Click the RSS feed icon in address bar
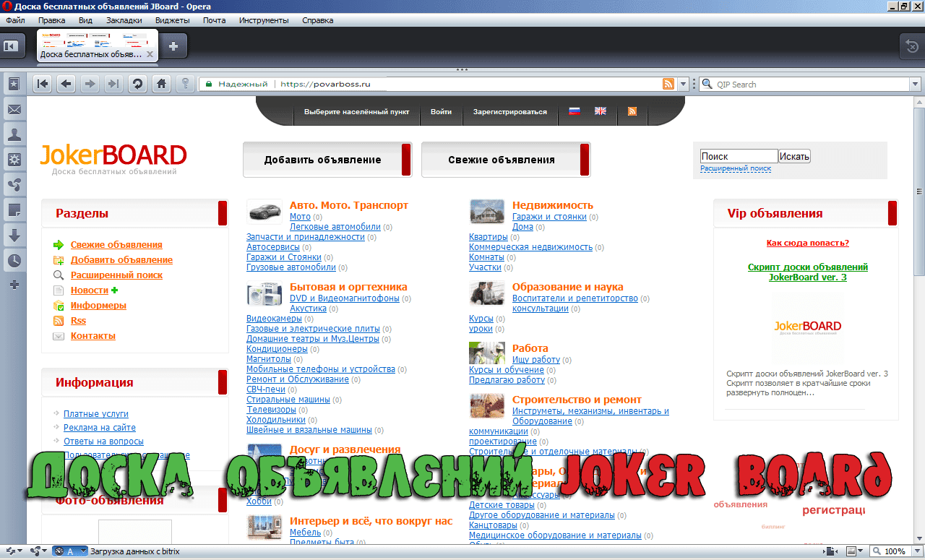Screen dimensions: 925x560 (x=668, y=84)
